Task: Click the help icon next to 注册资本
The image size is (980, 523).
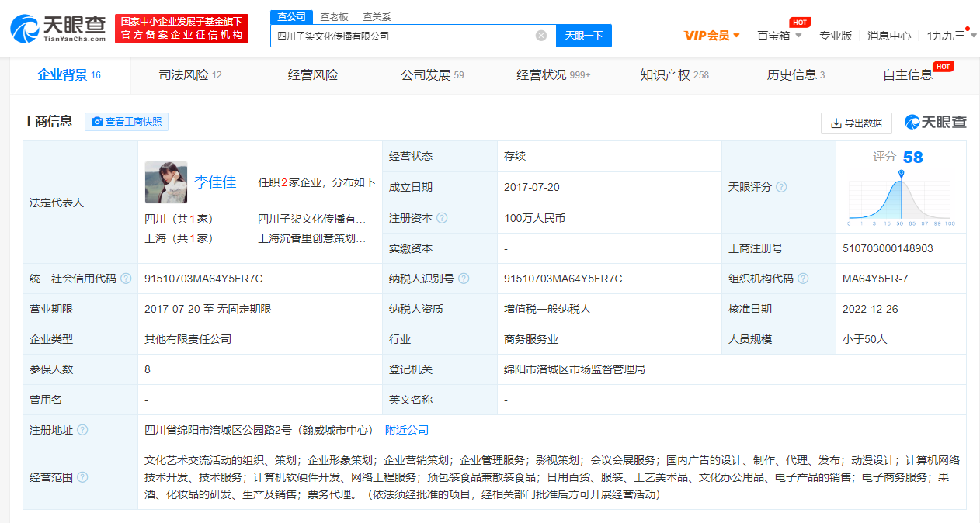Action: pos(442,218)
